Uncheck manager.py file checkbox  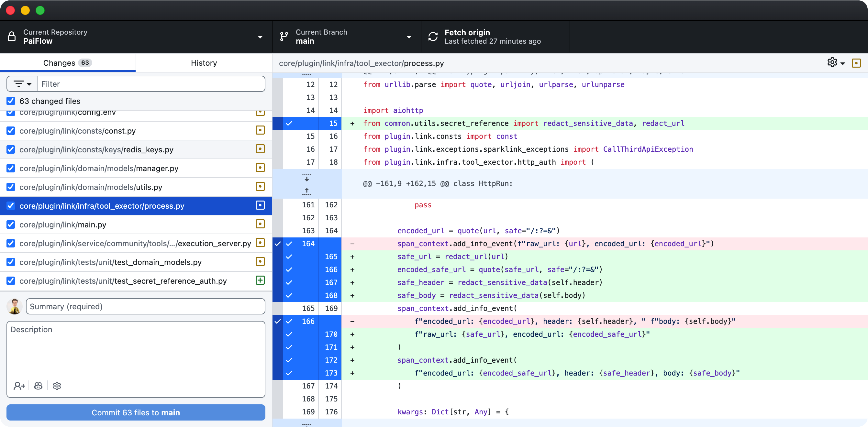point(11,168)
